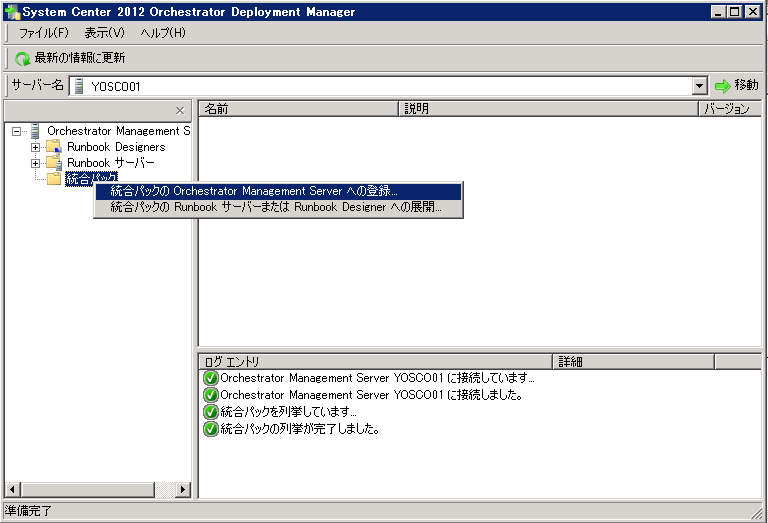Viewport: 768px width, 523px height.
Task: Click the green 移動 arrow icon
Action: click(x=722, y=86)
